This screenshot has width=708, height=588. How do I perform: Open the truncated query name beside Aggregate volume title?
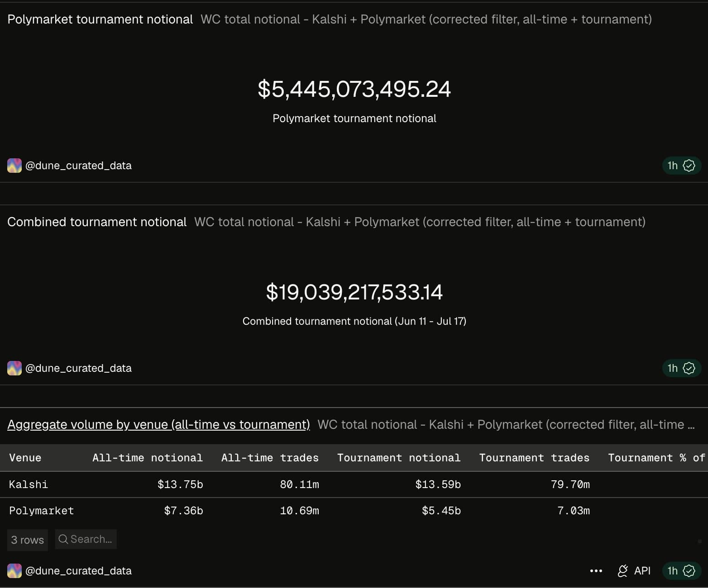[506, 425]
